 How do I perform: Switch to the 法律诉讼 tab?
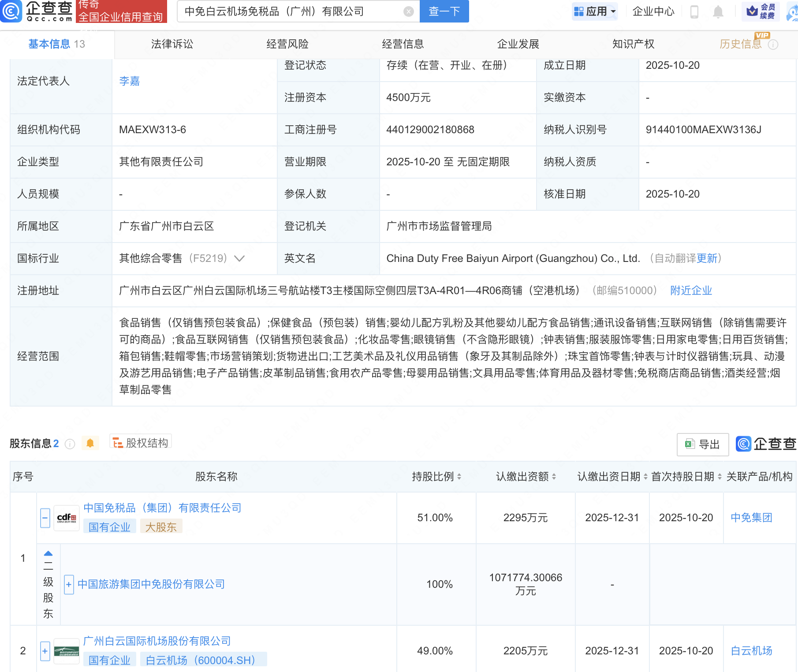click(172, 44)
